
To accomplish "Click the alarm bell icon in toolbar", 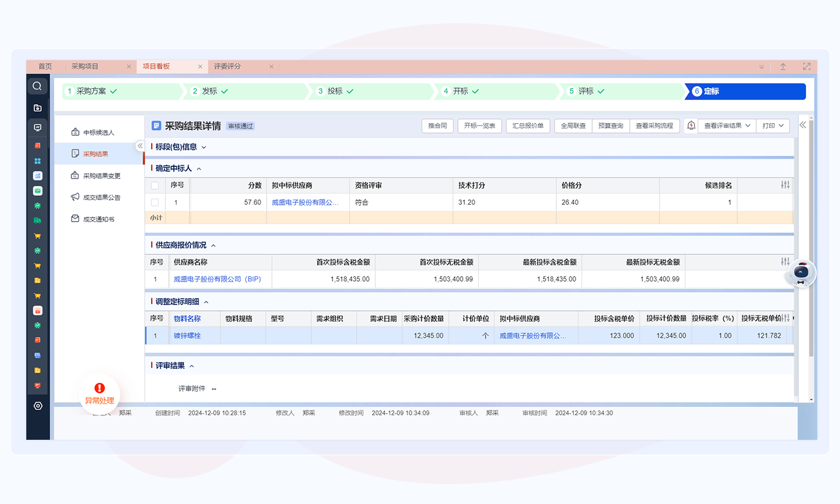I will 691,125.
